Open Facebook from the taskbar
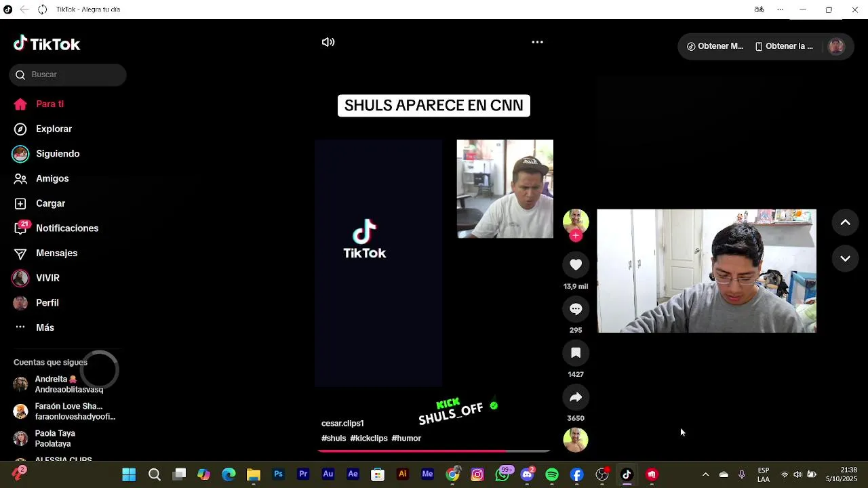The width and height of the screenshot is (868, 488). 577,474
